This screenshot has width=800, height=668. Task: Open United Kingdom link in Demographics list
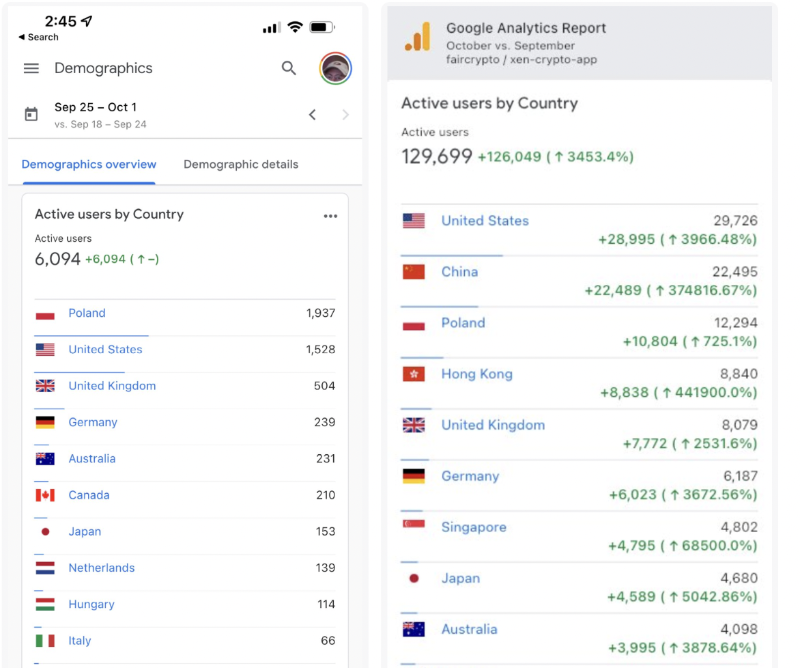tap(112, 386)
